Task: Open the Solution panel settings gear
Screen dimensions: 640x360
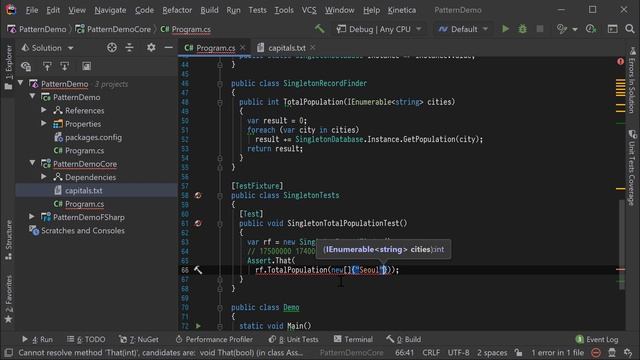Action: (x=151, y=48)
